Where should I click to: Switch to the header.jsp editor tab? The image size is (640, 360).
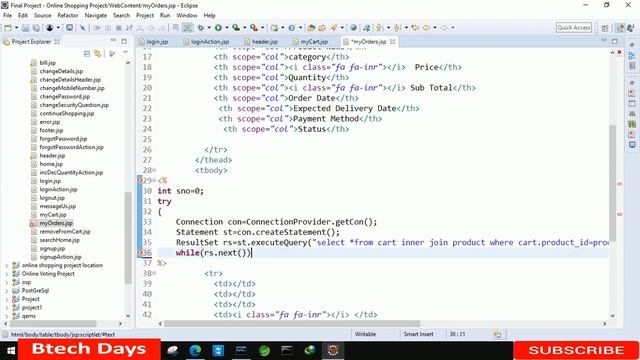261,42
